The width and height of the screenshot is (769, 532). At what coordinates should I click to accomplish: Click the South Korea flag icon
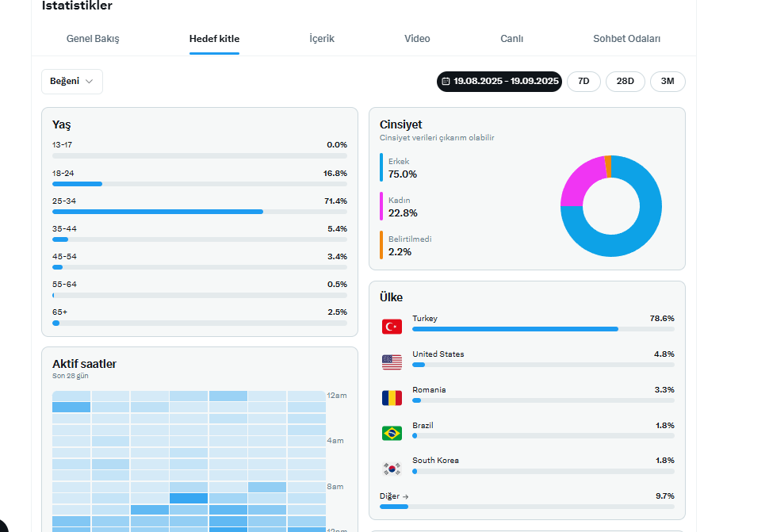click(x=392, y=469)
